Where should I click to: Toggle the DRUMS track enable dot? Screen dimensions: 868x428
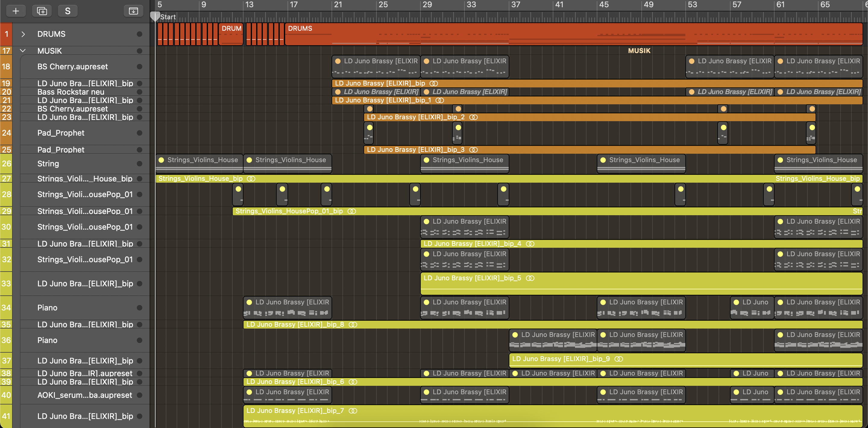[x=140, y=34]
